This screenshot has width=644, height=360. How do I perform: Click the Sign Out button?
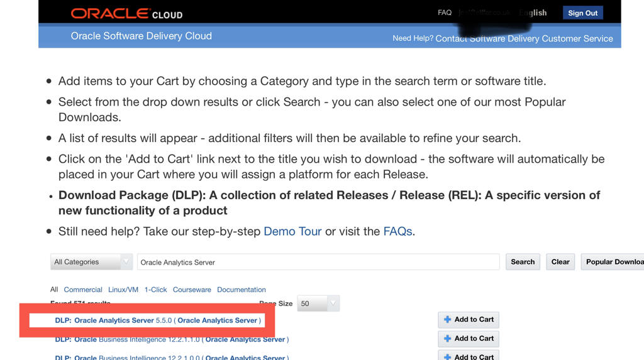point(583,13)
